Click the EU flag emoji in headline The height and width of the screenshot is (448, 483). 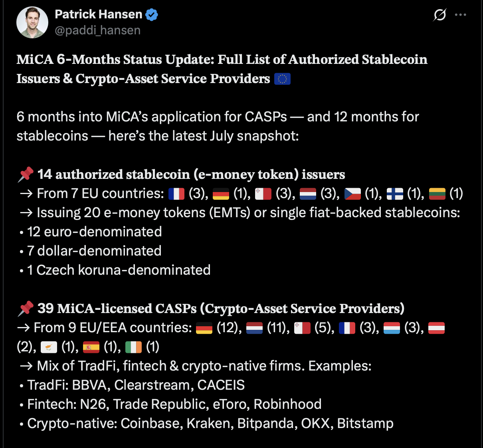pos(282,79)
